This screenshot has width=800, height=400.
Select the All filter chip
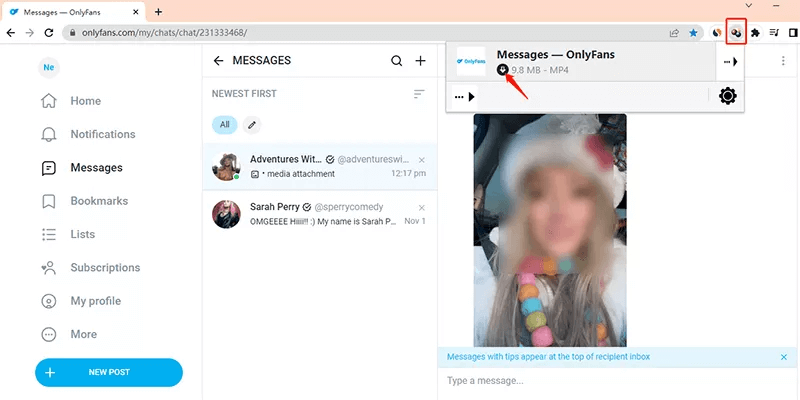pyautogui.click(x=224, y=124)
